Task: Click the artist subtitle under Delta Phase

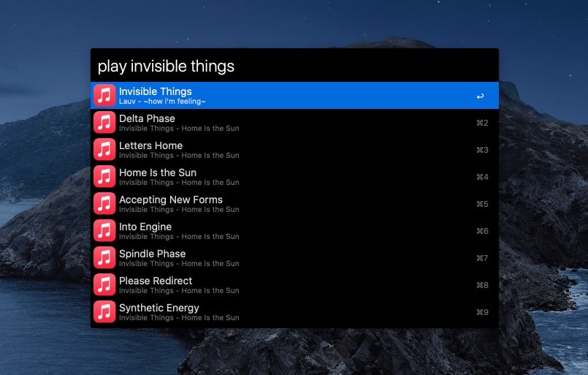Action: pyautogui.click(x=179, y=129)
